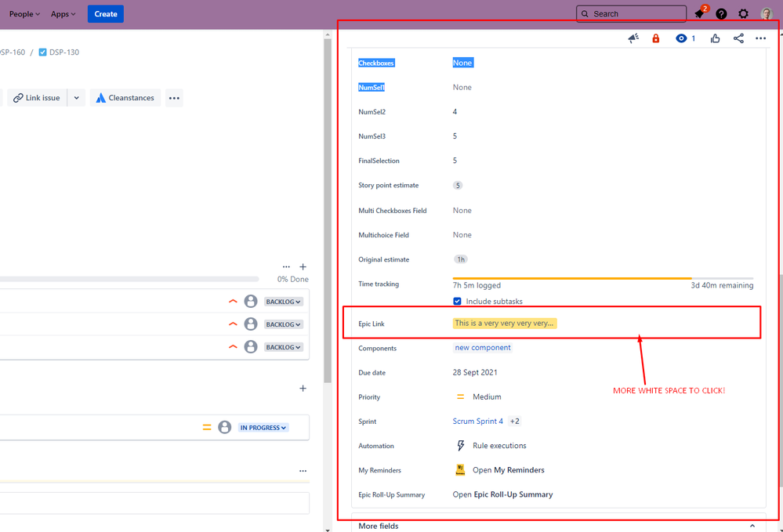Open the ellipsis menu below the IN PROGRESS row

[x=303, y=471]
